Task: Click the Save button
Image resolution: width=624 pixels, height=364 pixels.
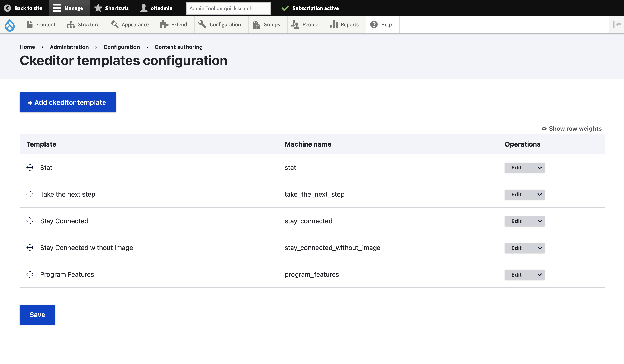Action: pos(37,315)
